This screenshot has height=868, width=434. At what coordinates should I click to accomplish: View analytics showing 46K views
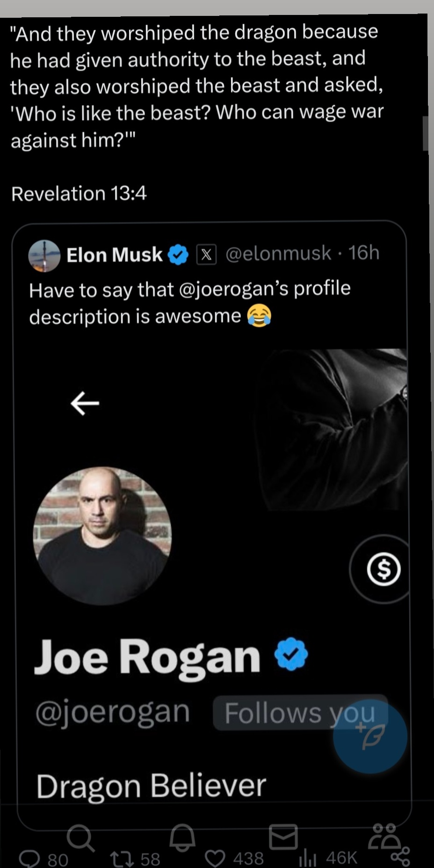pyautogui.click(x=328, y=858)
